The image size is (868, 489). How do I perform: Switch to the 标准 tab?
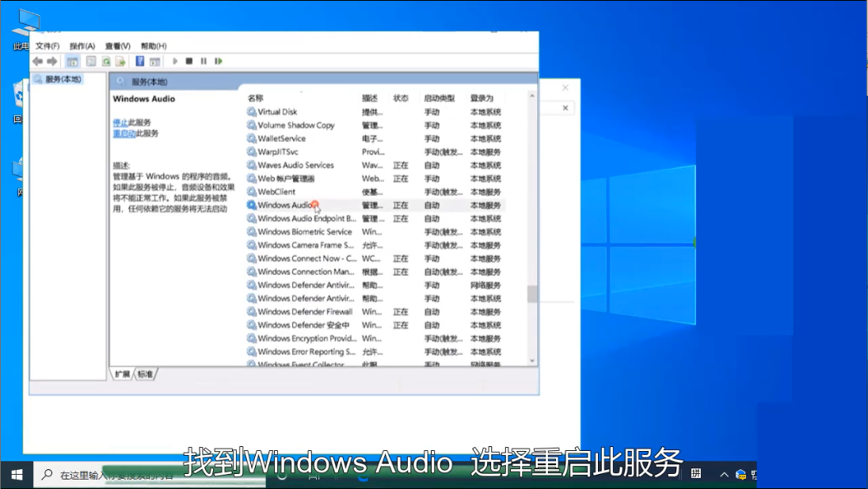(x=146, y=374)
